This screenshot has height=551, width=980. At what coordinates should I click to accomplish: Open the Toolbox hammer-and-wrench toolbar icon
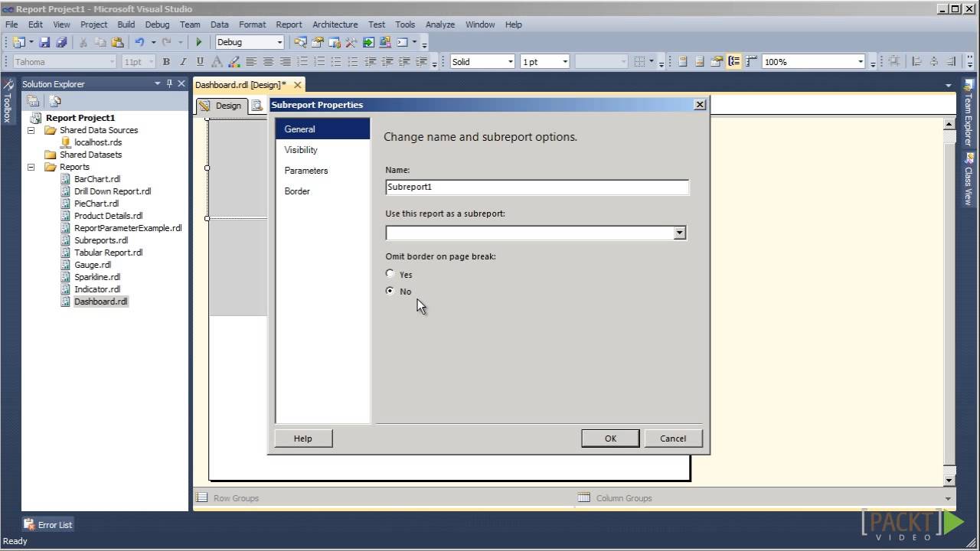click(x=351, y=43)
